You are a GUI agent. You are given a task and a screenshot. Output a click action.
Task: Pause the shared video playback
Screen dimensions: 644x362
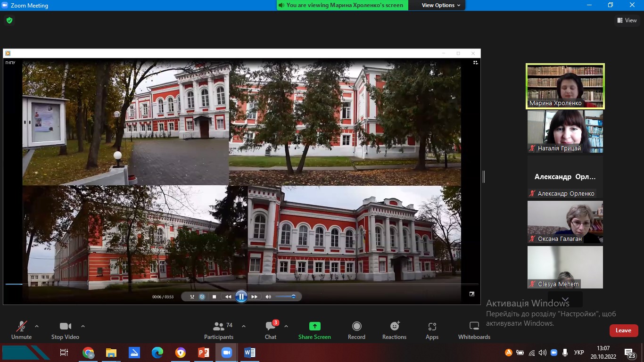pos(241,296)
